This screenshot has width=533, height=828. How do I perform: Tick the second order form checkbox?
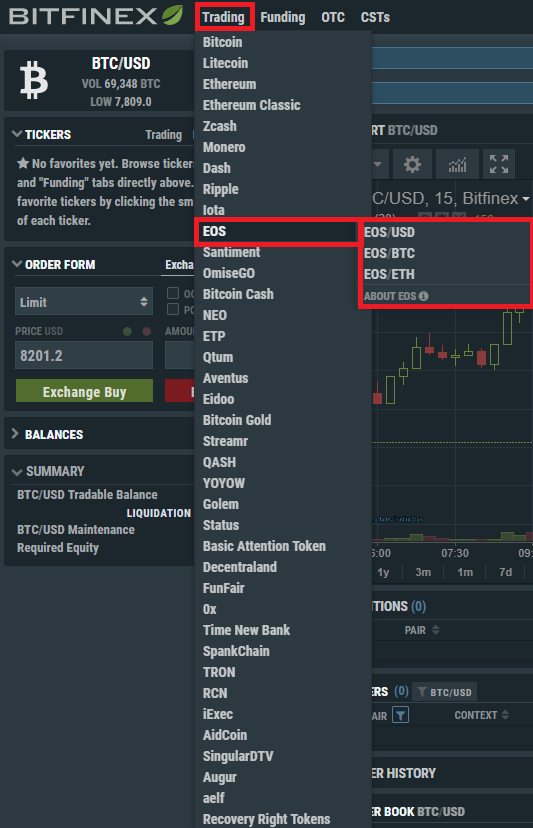point(173,309)
